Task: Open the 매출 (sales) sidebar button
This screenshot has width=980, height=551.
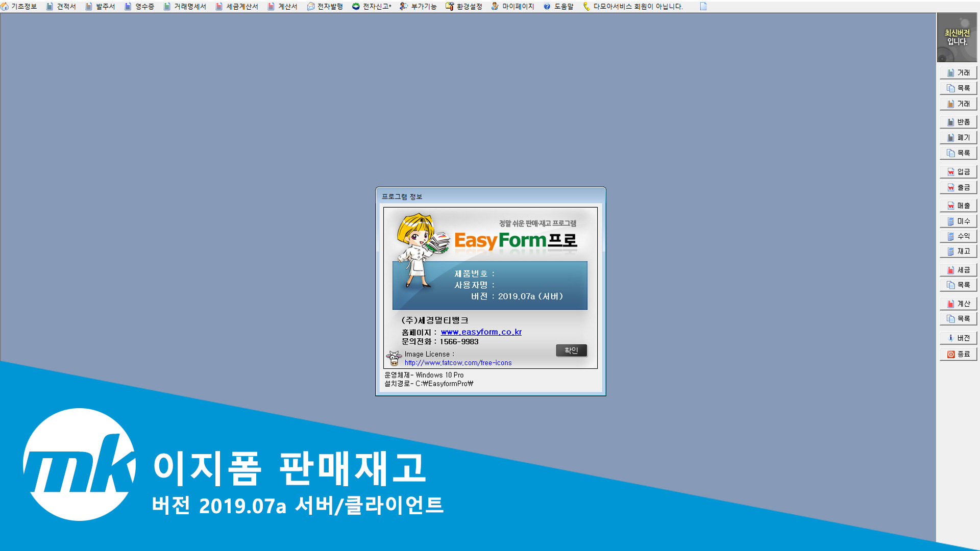Action: pyautogui.click(x=958, y=206)
